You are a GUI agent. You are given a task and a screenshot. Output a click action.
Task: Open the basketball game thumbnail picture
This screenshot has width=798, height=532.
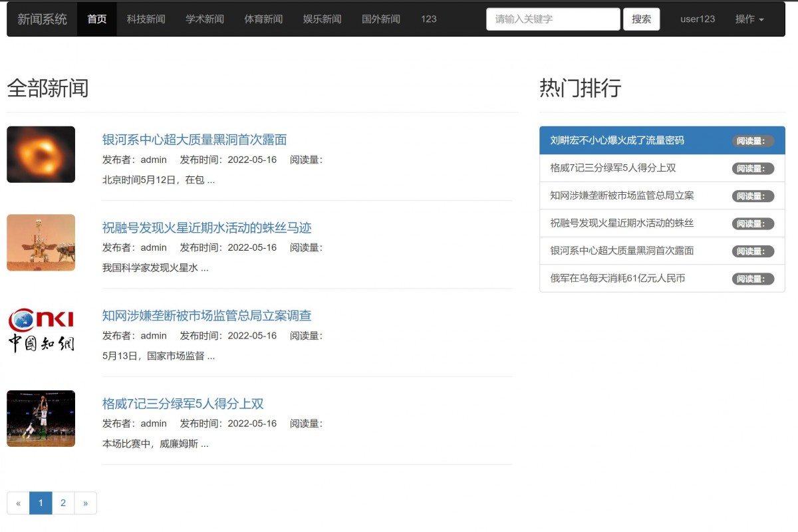[x=41, y=419]
